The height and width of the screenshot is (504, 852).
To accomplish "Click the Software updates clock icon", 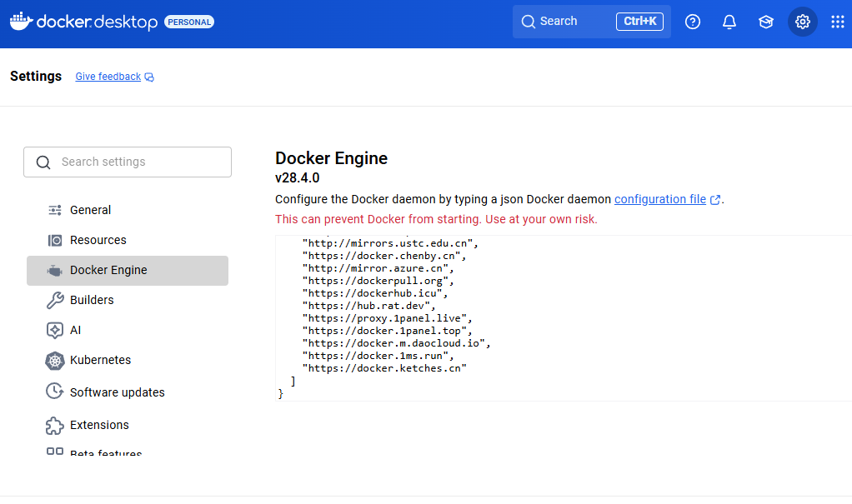I will click(x=54, y=391).
